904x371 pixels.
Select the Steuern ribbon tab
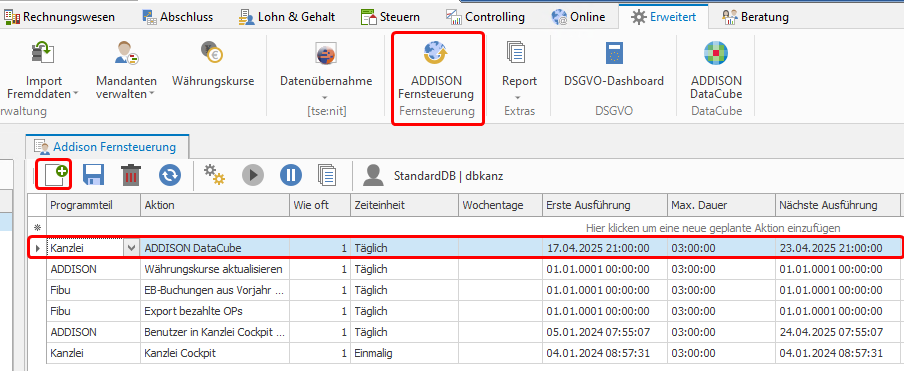coord(390,17)
